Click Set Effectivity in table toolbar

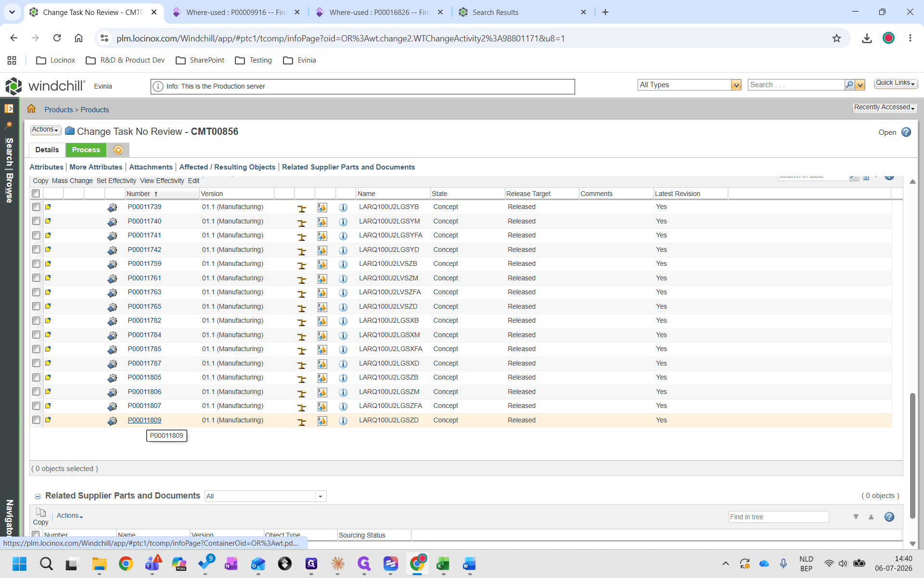(116, 181)
